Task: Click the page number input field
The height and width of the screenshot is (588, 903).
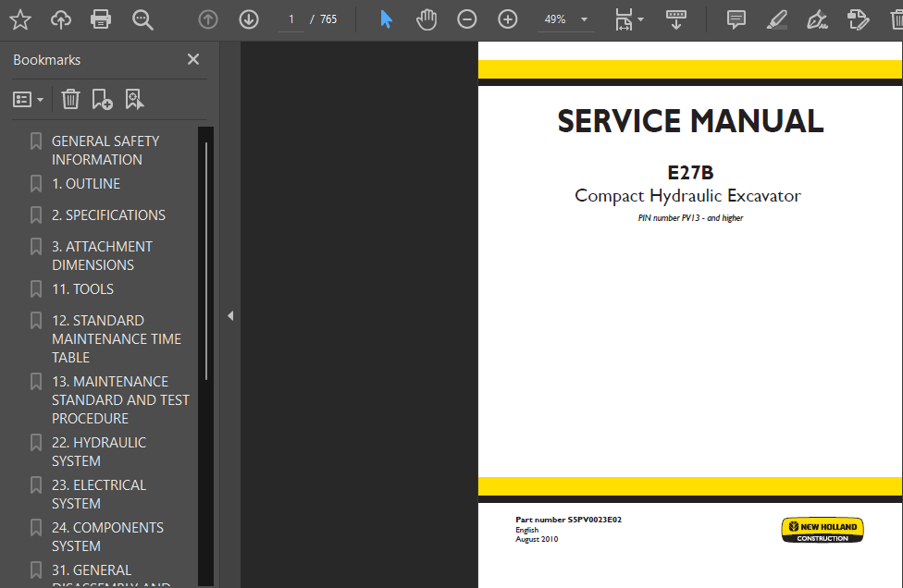Action: coord(291,19)
